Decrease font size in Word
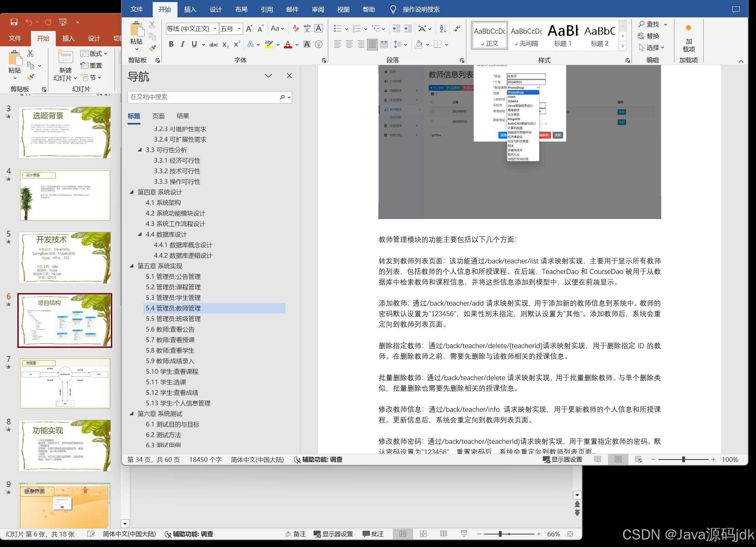 [x=261, y=29]
